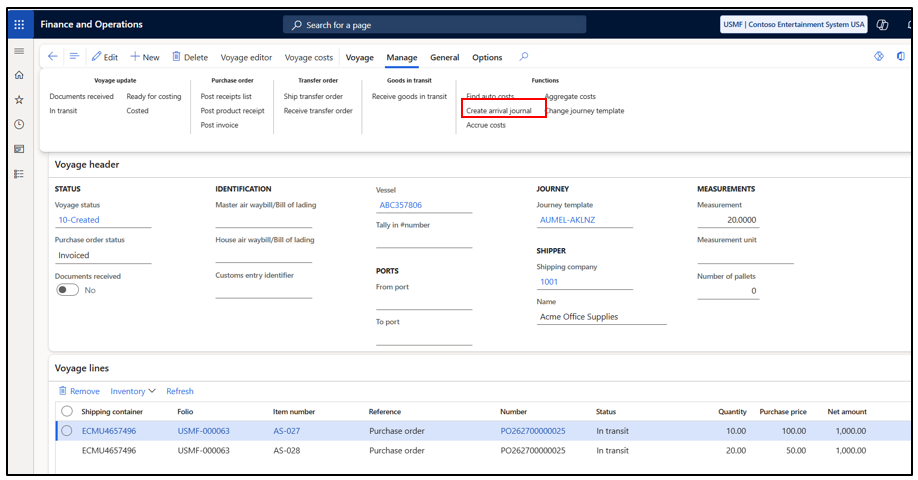918x480 pixels.
Task: Click Post invoice
Action: point(220,125)
